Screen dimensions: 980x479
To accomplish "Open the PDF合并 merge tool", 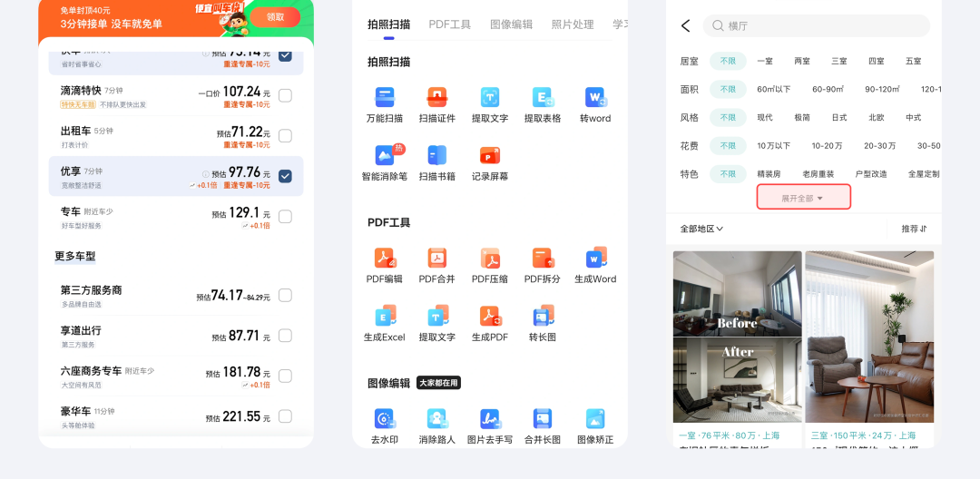I will tap(437, 259).
